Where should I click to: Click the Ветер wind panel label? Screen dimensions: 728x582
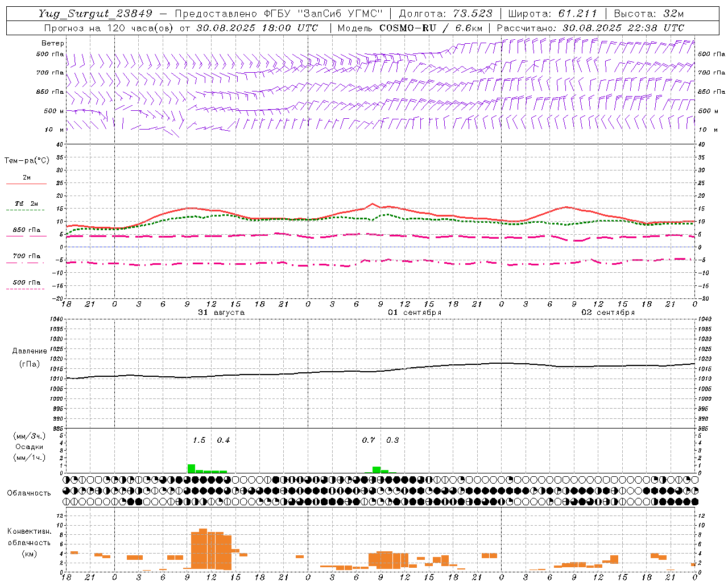pos(52,43)
